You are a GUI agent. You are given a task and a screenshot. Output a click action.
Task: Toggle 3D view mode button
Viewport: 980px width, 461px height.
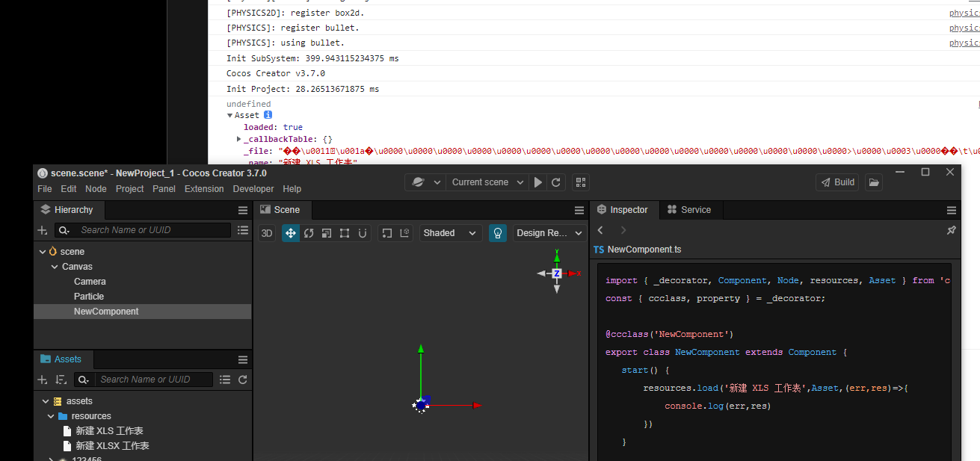[267, 233]
